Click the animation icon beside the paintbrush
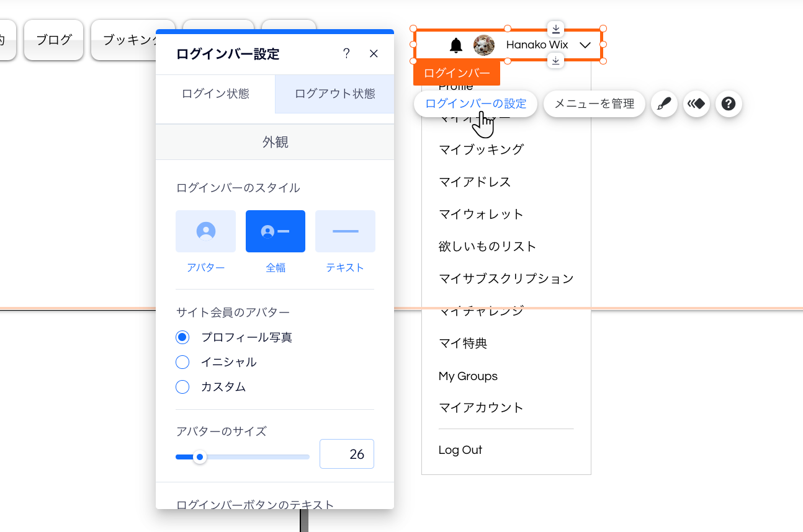 tap(696, 104)
